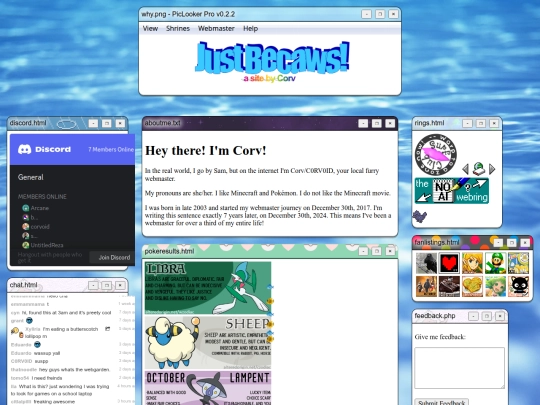Click the C0RVOID username in chat
The height and width of the screenshot is (405, 540).
click(21, 361)
